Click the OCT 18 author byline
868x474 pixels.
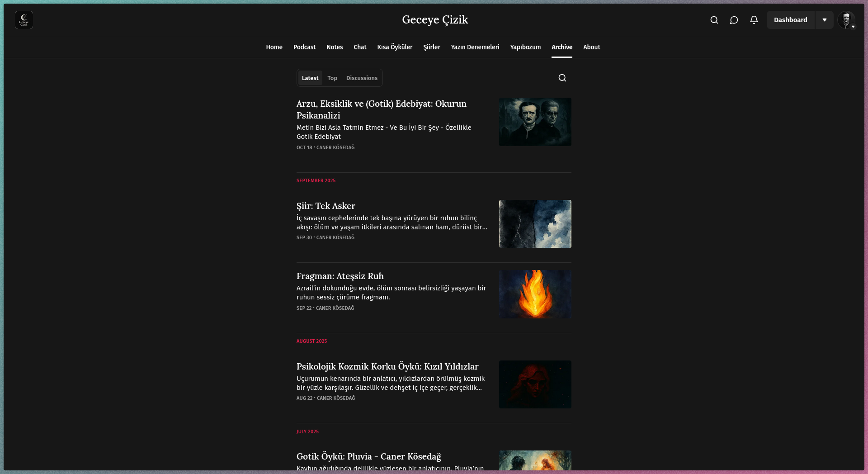[325, 147]
